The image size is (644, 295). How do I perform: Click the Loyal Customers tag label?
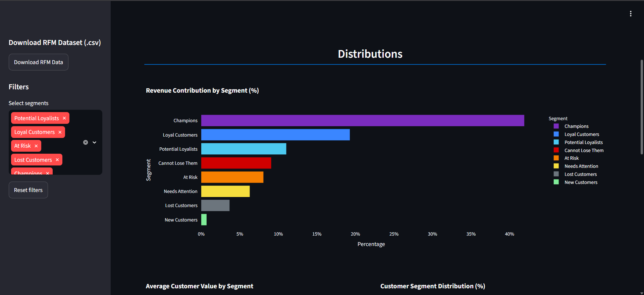click(x=35, y=132)
